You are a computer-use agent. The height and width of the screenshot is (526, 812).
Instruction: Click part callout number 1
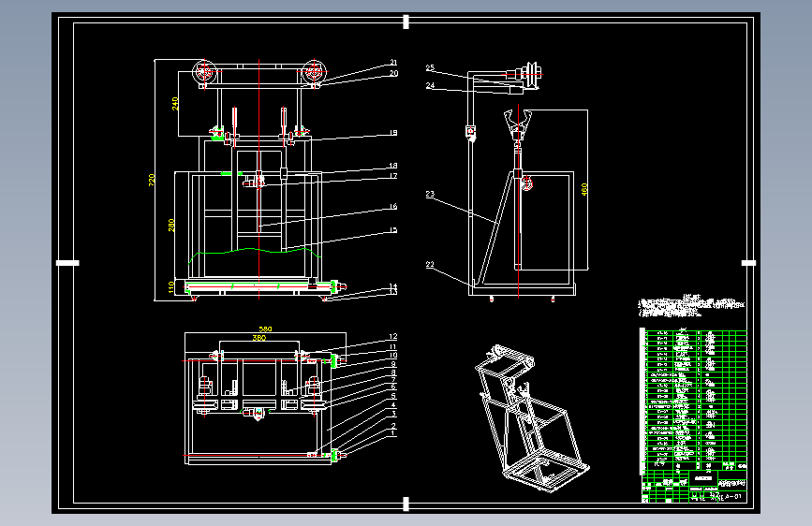pyautogui.click(x=393, y=433)
